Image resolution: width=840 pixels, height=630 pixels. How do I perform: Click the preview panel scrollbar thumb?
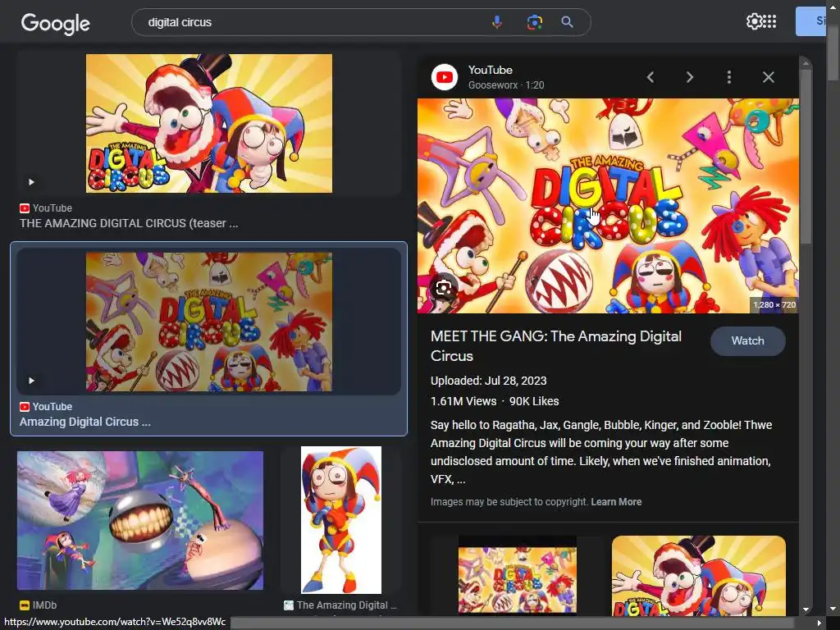806,157
